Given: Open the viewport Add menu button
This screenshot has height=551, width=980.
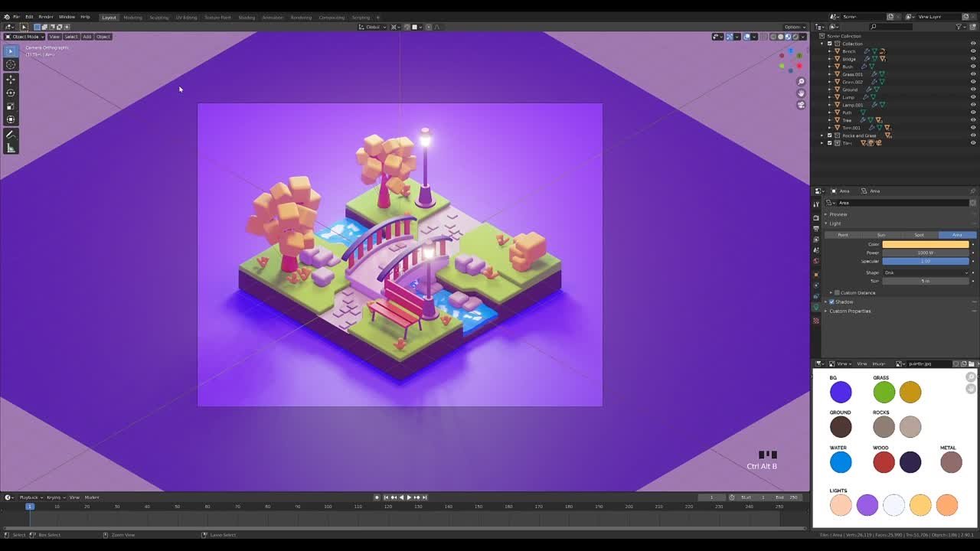Looking at the screenshot, I should [87, 37].
